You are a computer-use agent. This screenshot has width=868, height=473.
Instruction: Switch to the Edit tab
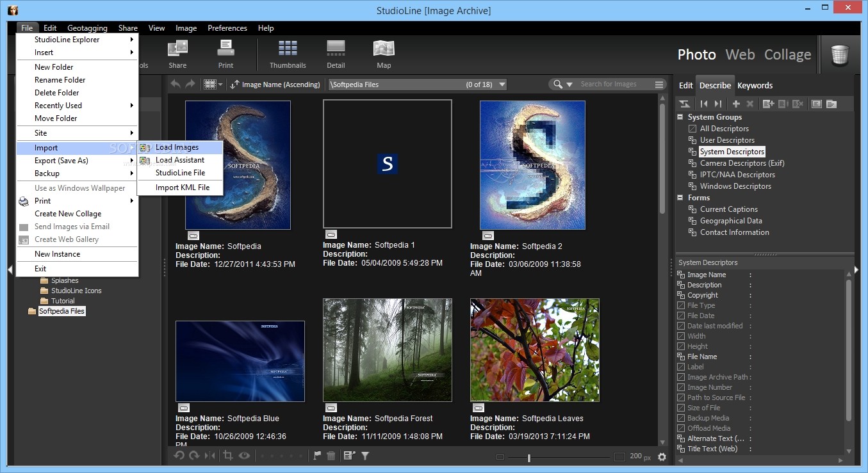pyautogui.click(x=686, y=85)
